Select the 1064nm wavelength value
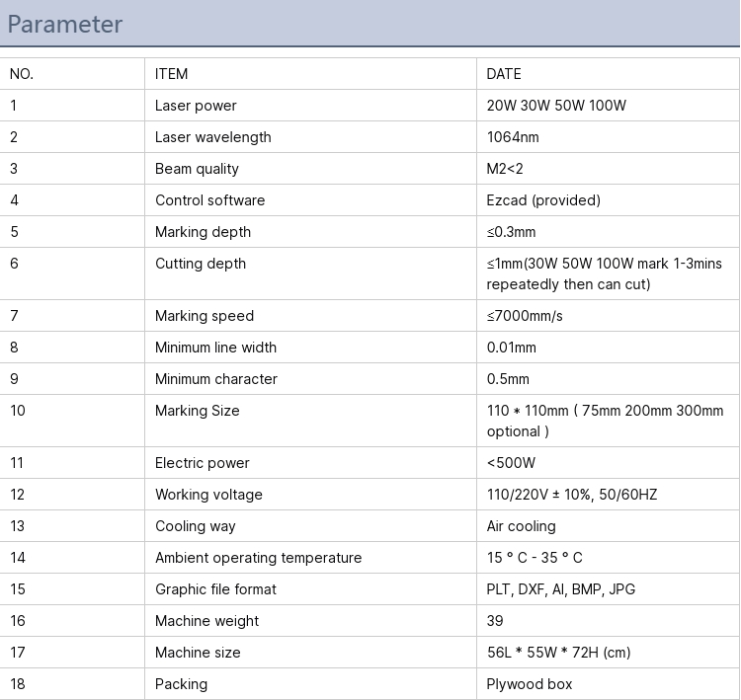 tap(513, 137)
